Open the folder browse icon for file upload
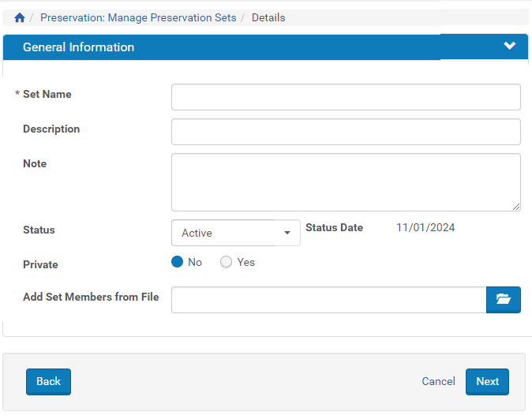The height and width of the screenshot is (419, 532). tap(503, 300)
